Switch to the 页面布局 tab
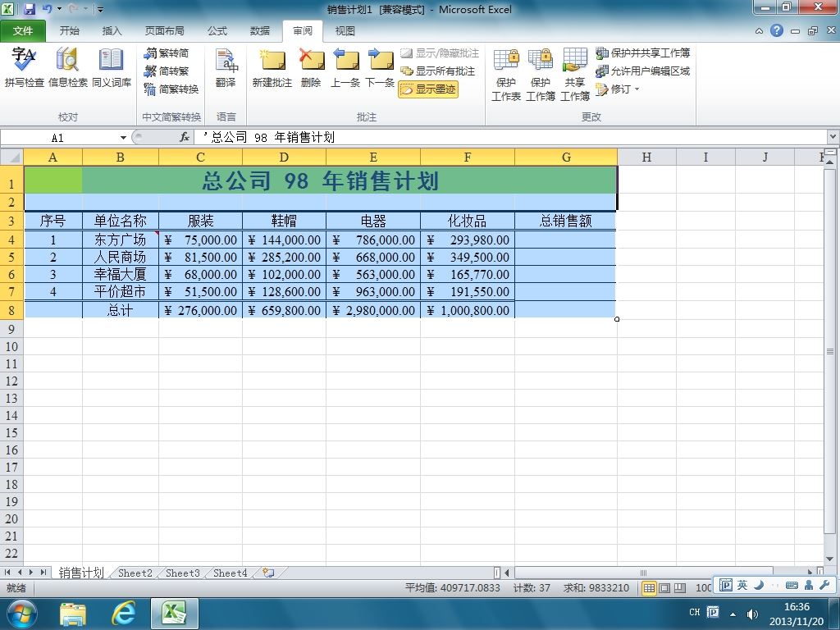The width and height of the screenshot is (840, 630). point(164,30)
